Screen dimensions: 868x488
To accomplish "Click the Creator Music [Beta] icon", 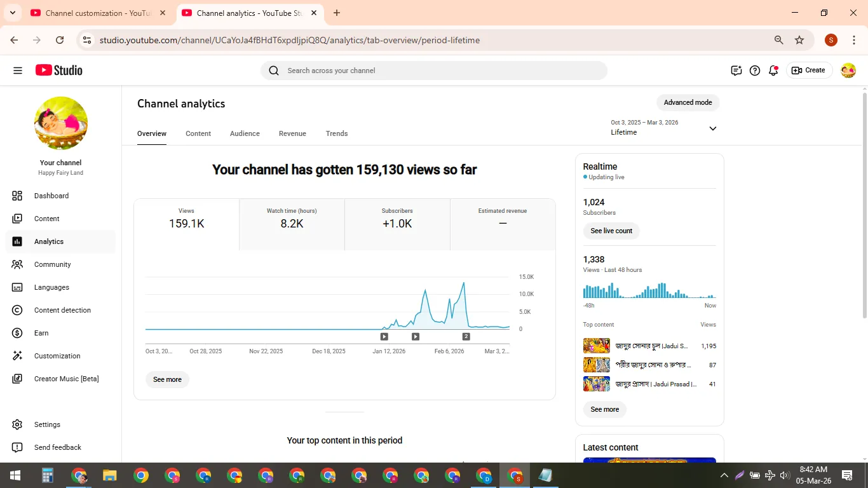I will click(x=17, y=379).
